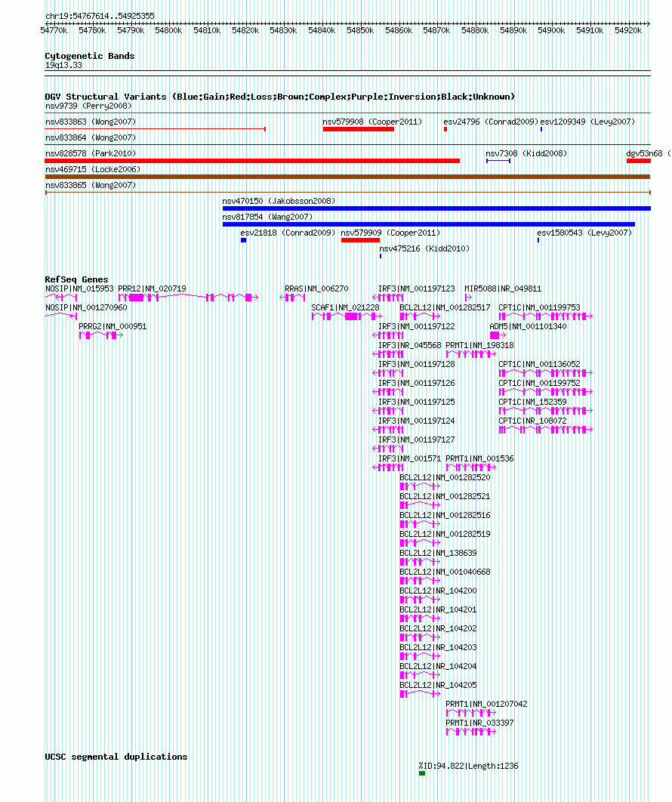Click the 54900k ruler tick label
672x802 pixels.
pos(551,31)
